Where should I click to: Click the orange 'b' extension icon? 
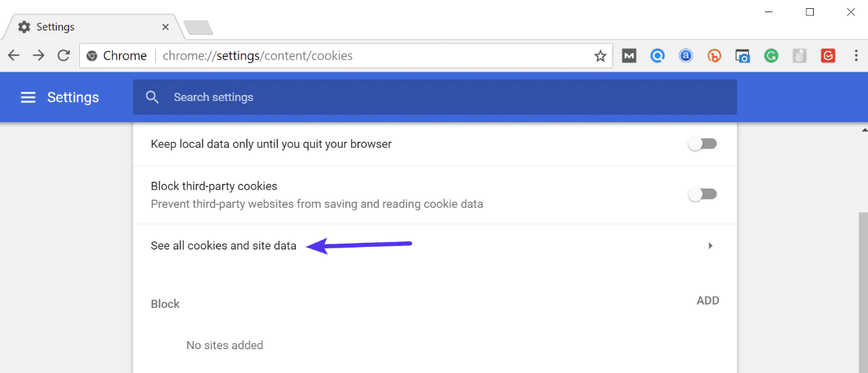(x=714, y=56)
